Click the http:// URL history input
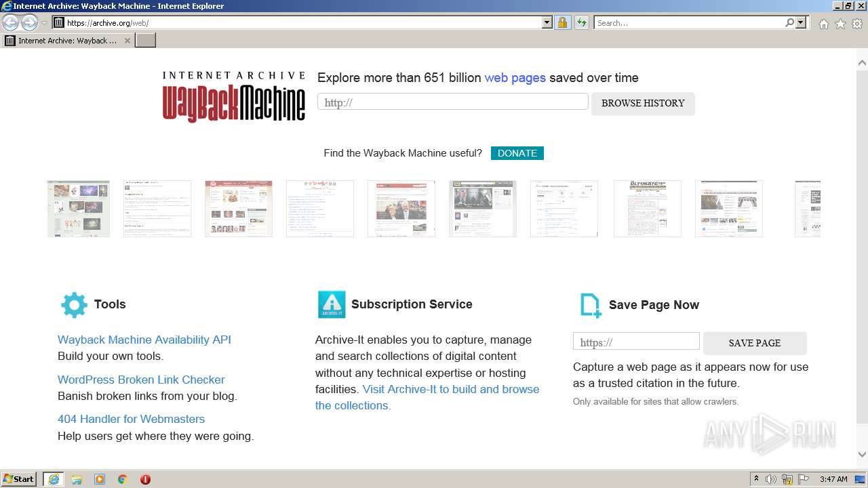The width and height of the screenshot is (868, 488). [453, 102]
